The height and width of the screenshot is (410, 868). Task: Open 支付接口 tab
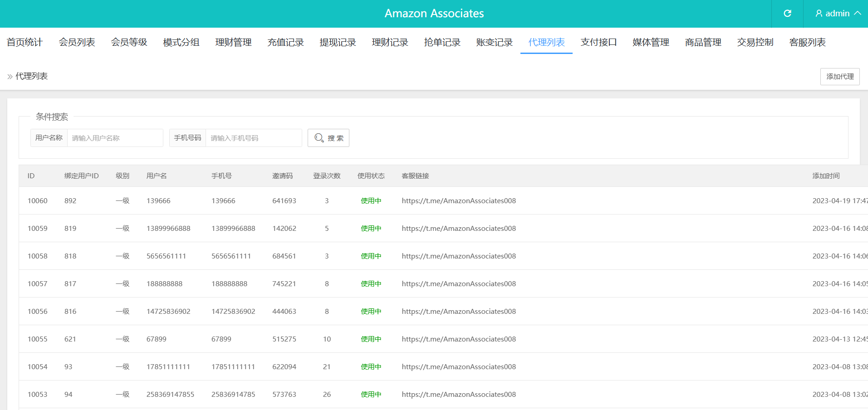coord(599,42)
